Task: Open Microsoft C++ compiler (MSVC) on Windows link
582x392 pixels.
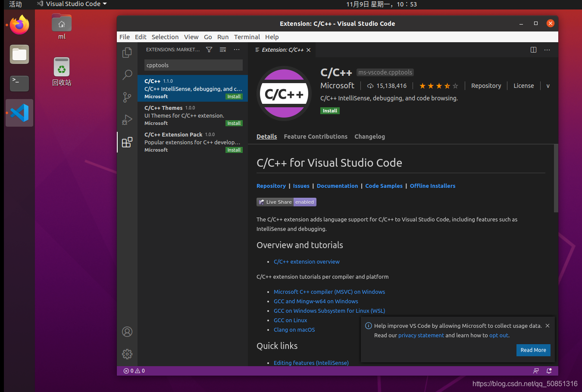Action: coord(329,292)
